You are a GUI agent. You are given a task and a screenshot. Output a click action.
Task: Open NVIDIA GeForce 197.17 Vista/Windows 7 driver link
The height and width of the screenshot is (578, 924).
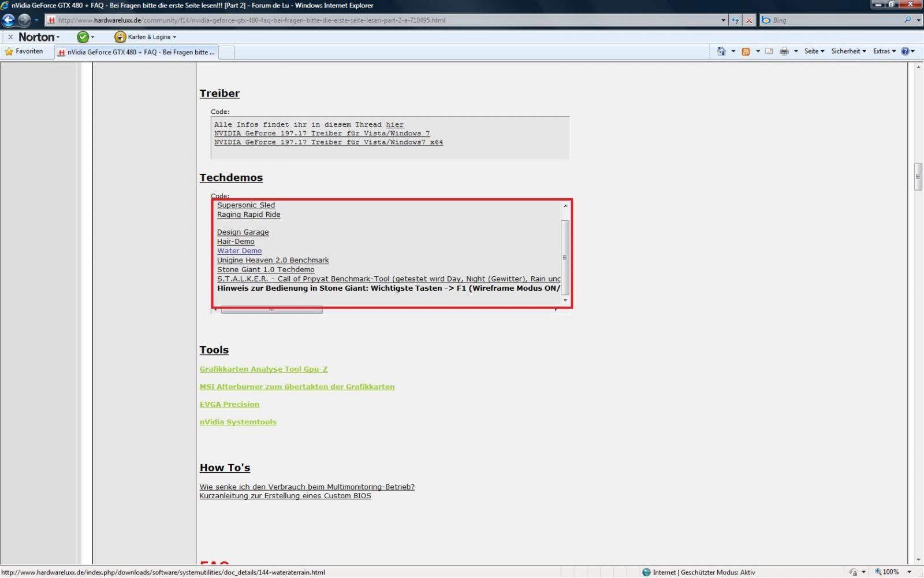click(322, 133)
